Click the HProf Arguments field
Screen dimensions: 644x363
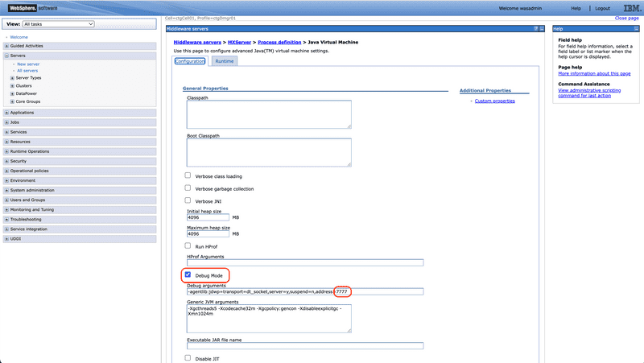click(x=305, y=262)
